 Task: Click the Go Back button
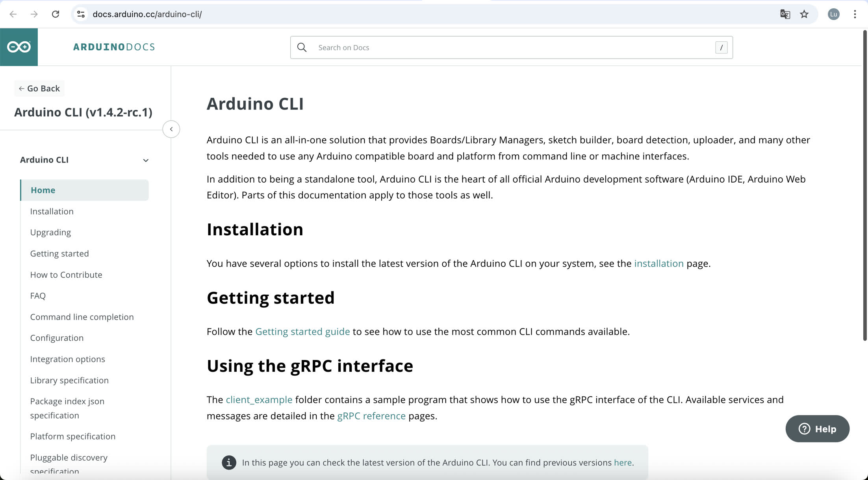coord(39,88)
